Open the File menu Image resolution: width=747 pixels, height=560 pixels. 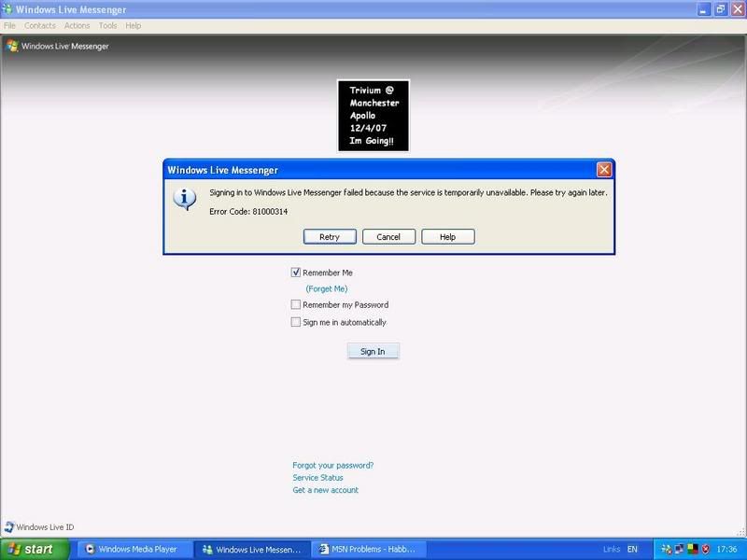(x=10, y=25)
